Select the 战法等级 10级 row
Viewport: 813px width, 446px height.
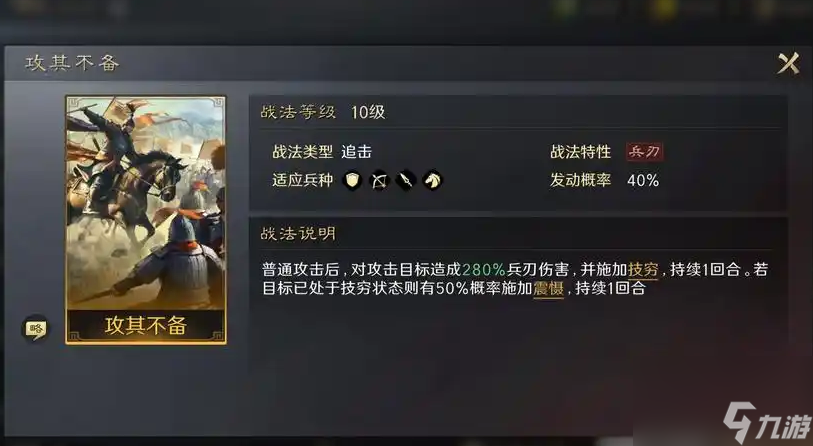(517, 112)
